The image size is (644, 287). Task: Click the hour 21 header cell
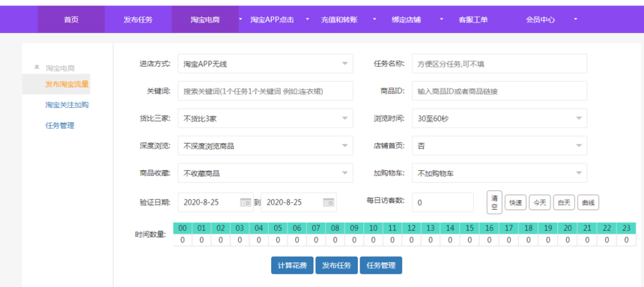pos(587,229)
